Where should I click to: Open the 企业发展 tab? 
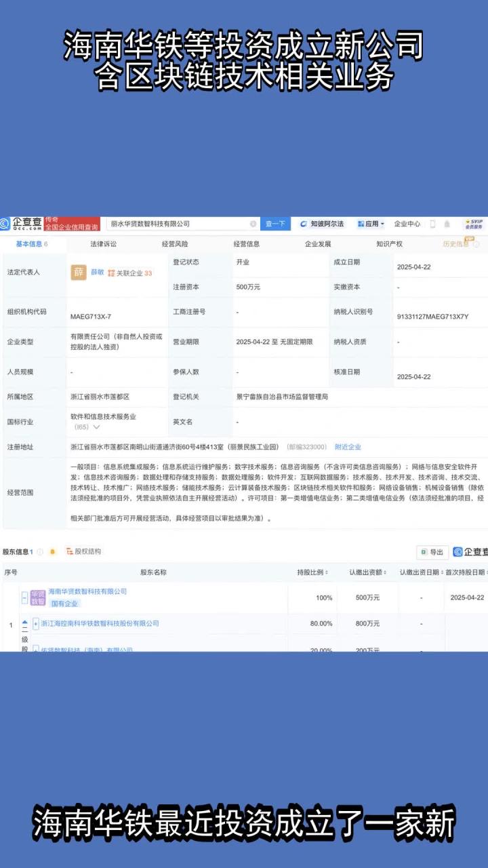[x=318, y=244]
